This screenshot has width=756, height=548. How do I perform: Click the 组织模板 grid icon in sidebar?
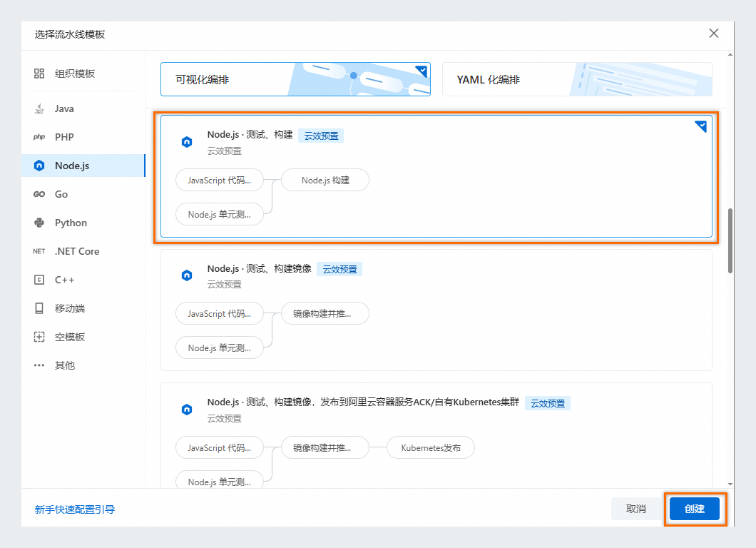[x=39, y=73]
